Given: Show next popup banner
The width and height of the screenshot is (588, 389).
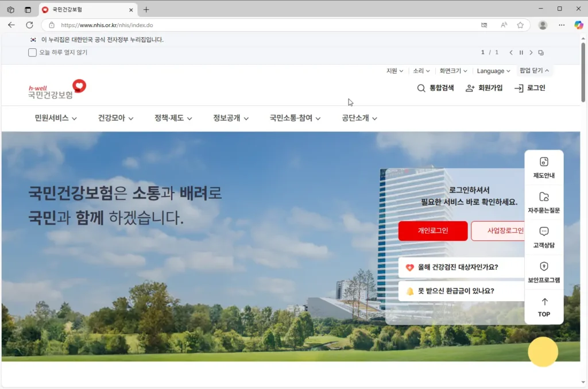Looking at the screenshot, I should coord(531,52).
